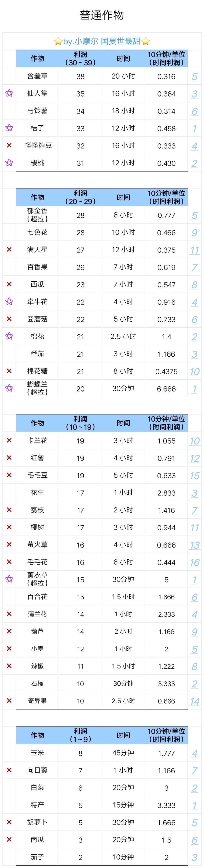Click the red X beside 怪怪糖豆
This screenshot has width=204, height=868.
click(x=9, y=146)
